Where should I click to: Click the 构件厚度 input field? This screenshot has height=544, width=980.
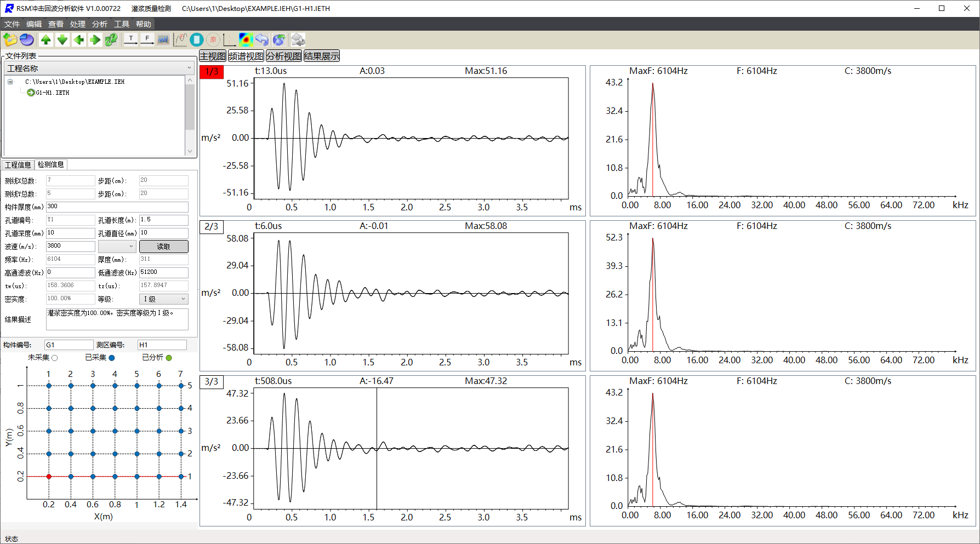click(x=117, y=207)
